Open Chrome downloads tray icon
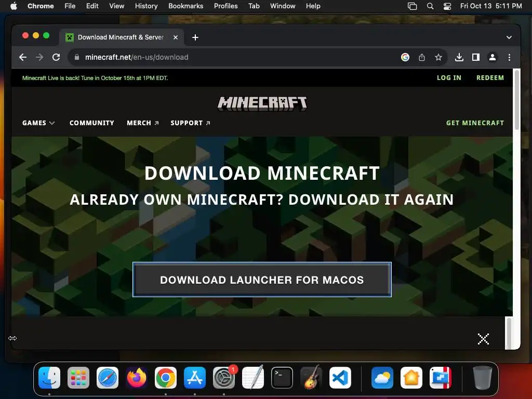 459,57
